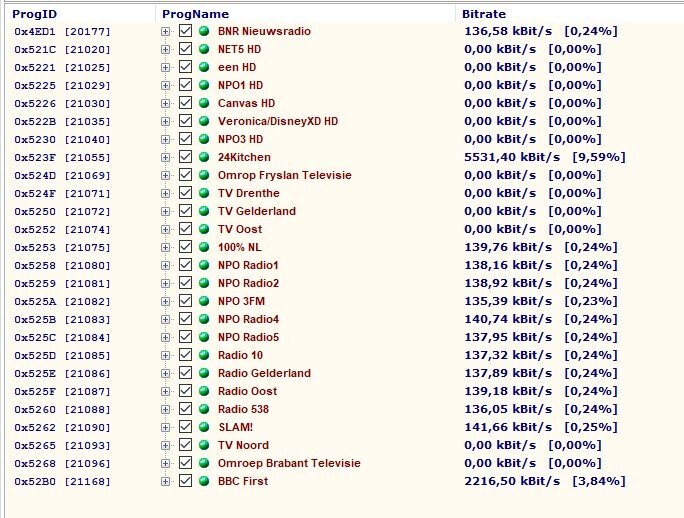Click the green status icon for Radio 538
Viewport: 684px width, 518px height.
(204, 409)
